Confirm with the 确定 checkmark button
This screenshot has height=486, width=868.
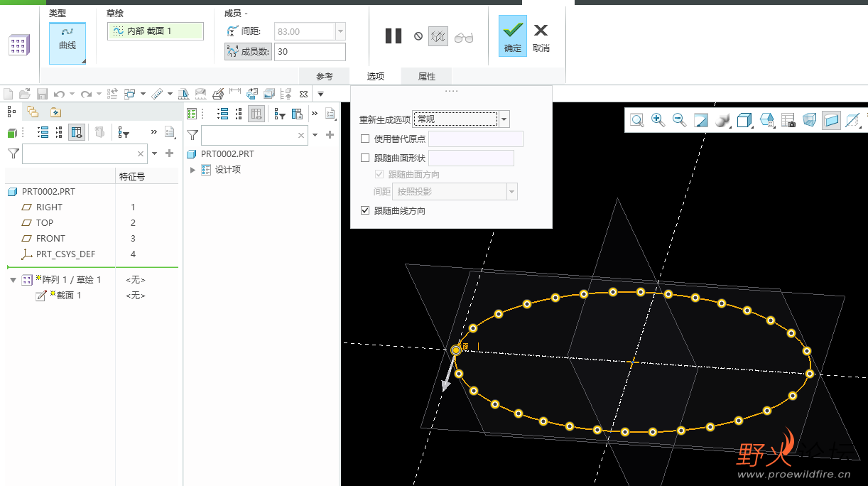[513, 36]
